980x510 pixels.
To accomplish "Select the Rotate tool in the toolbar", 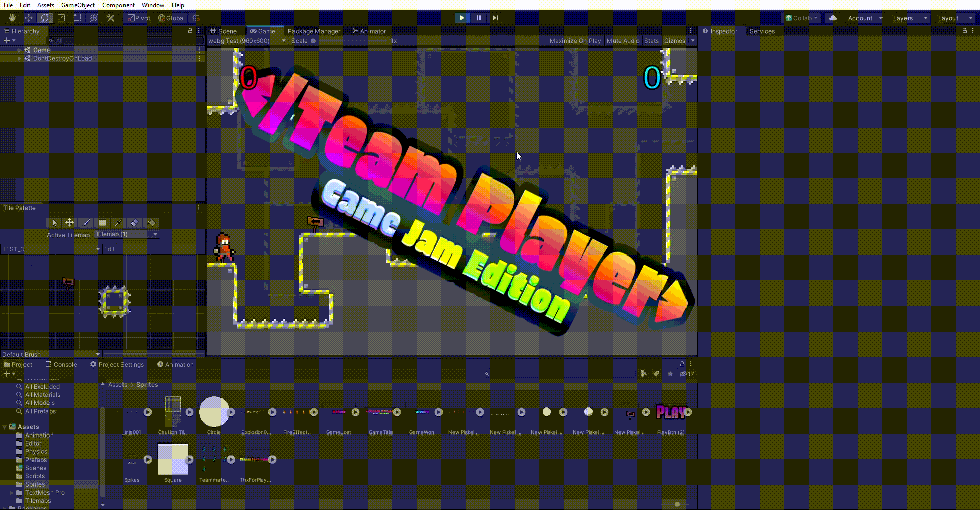I will [45, 18].
